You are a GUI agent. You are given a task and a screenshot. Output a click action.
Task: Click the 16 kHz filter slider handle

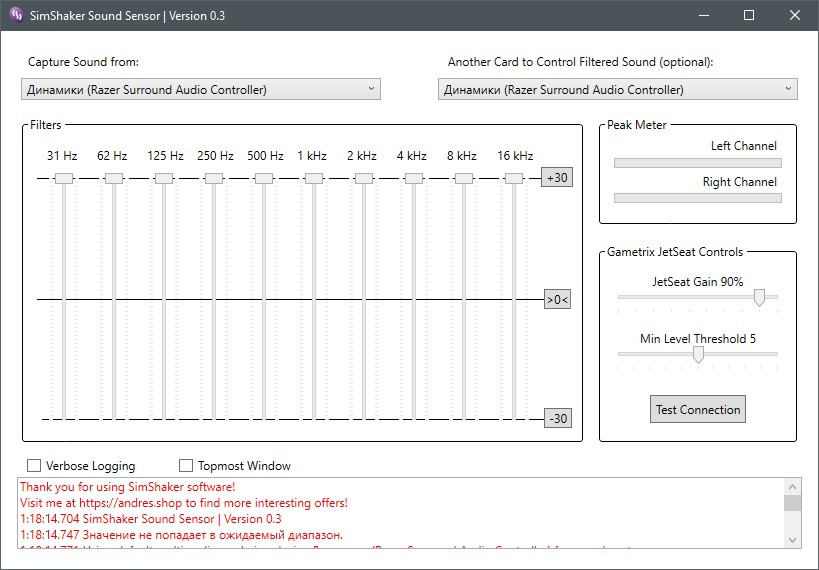[514, 178]
